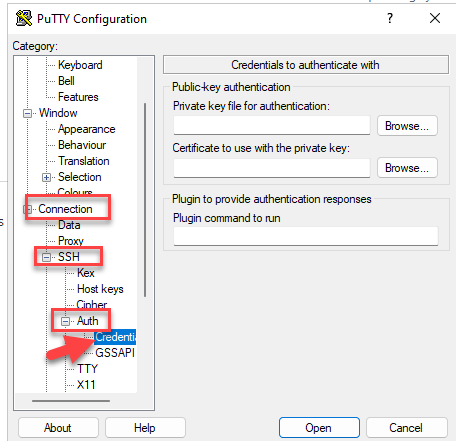The height and width of the screenshot is (441, 456).
Task: Collapse the SSH tree node
Action: [46, 257]
